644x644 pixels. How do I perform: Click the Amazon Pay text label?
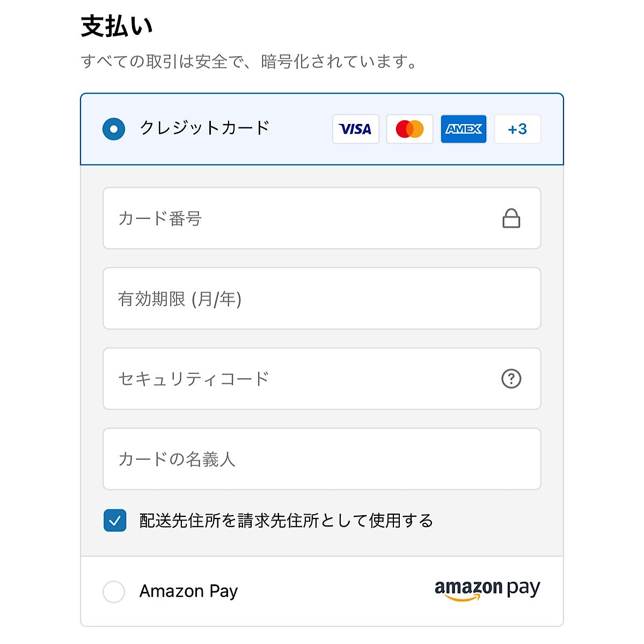pyautogui.click(x=188, y=591)
